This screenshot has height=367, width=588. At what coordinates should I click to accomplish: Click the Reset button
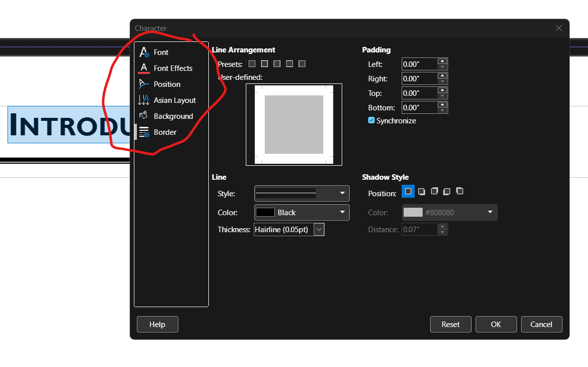pyautogui.click(x=450, y=325)
